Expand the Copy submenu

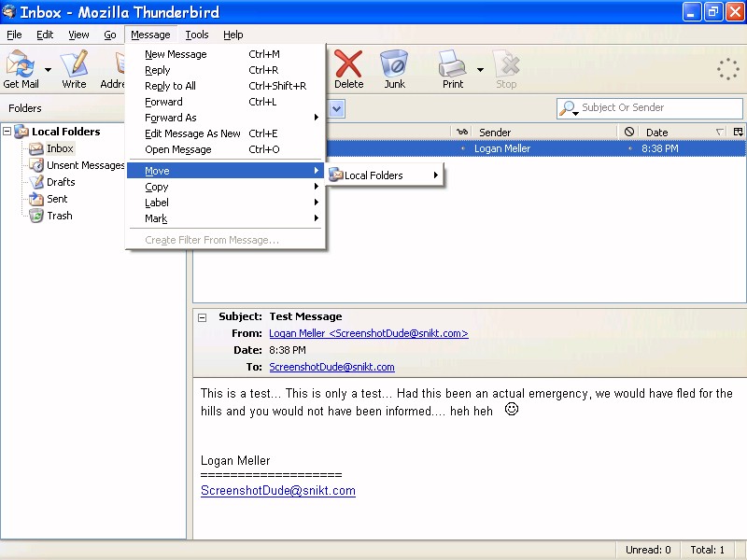pyautogui.click(x=225, y=187)
